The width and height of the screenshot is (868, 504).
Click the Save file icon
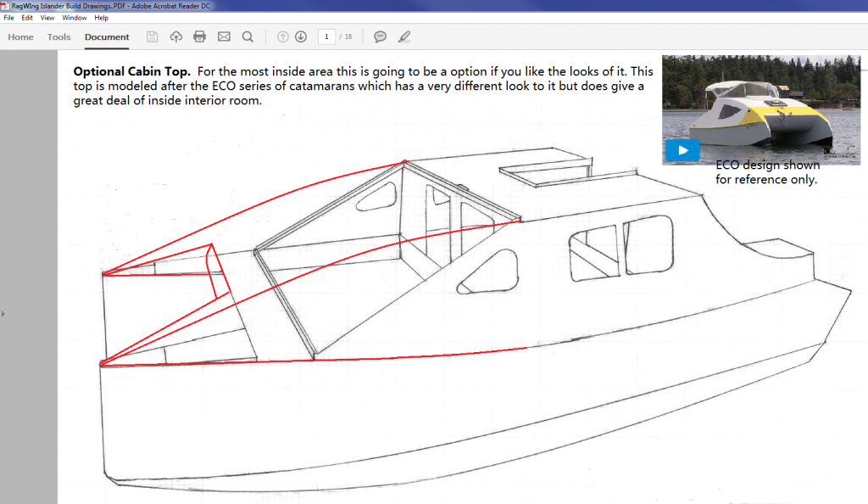click(153, 36)
